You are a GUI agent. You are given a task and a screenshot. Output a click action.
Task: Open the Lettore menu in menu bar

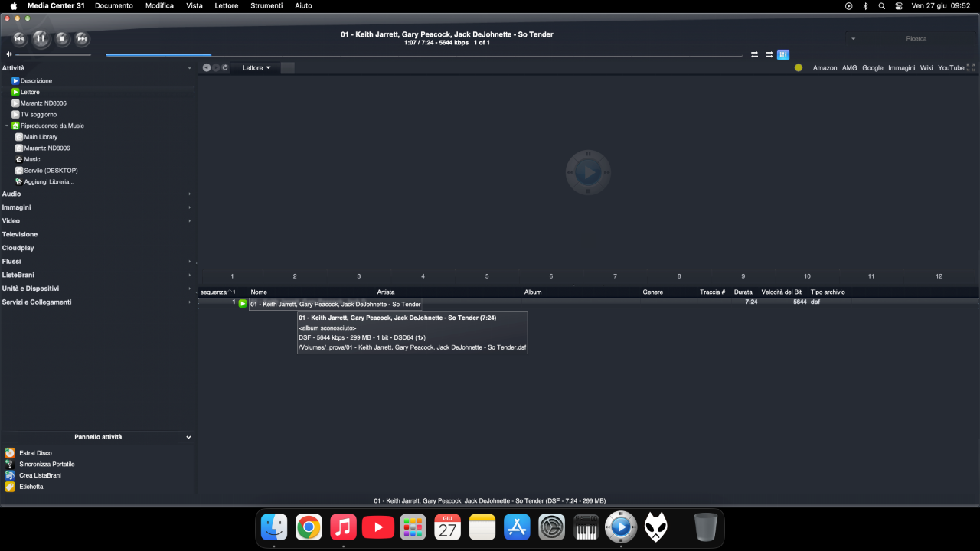pyautogui.click(x=226, y=5)
